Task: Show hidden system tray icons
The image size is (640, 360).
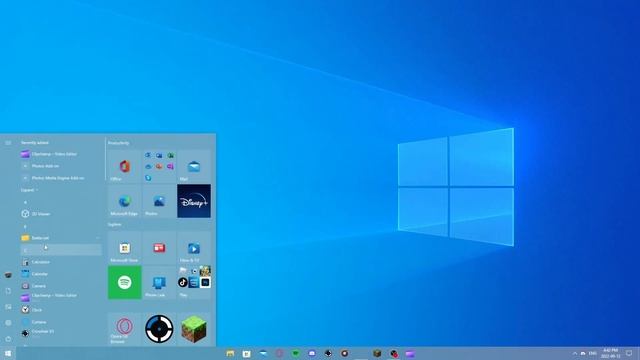Action: (575, 353)
